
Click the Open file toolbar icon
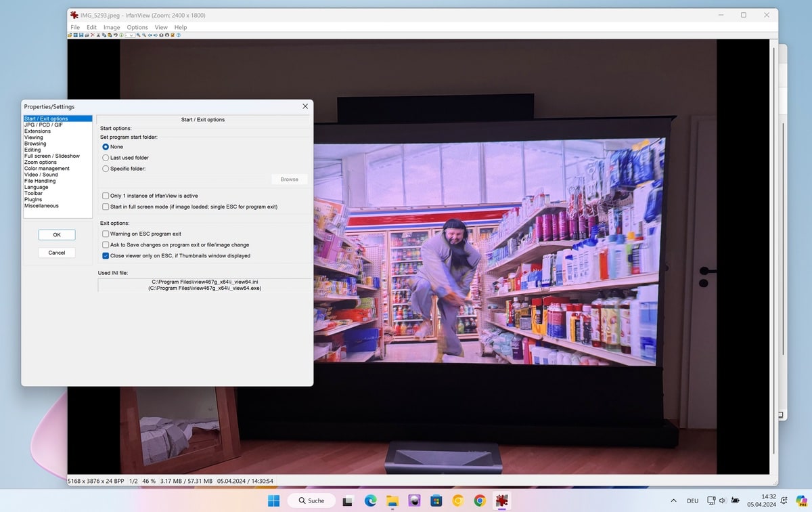[70, 35]
